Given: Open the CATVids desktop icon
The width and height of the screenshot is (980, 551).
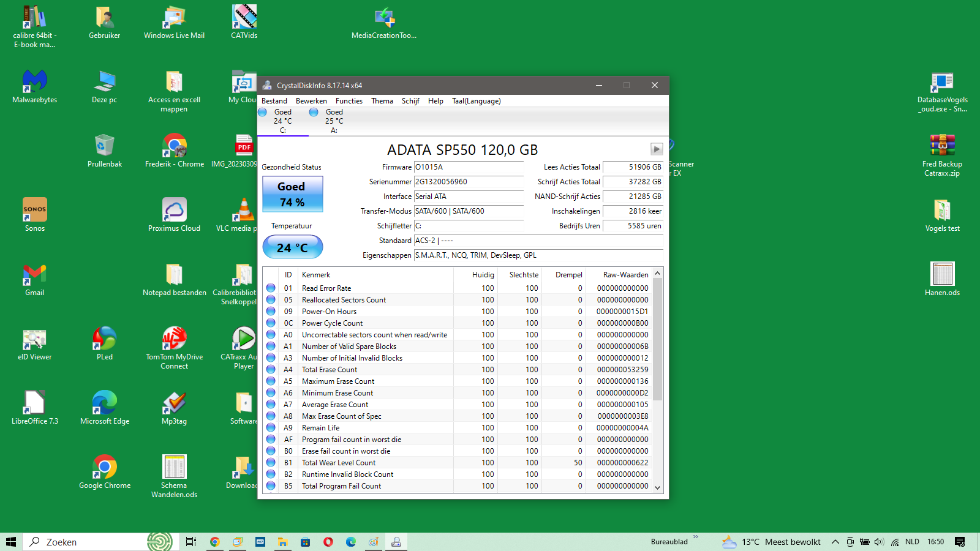Looking at the screenshot, I should [x=244, y=23].
